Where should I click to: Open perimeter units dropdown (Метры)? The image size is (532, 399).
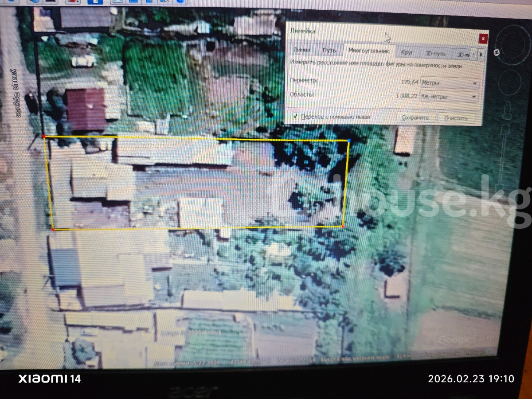[450, 83]
